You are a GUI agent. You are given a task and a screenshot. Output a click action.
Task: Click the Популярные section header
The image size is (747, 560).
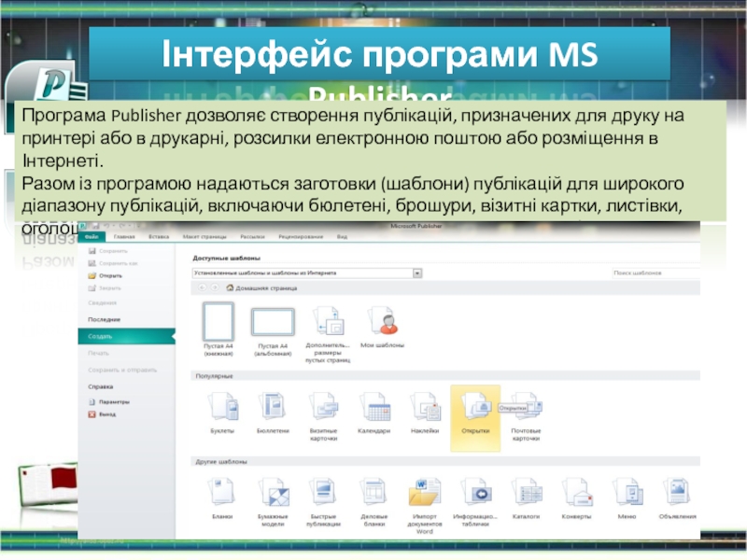click(x=214, y=376)
